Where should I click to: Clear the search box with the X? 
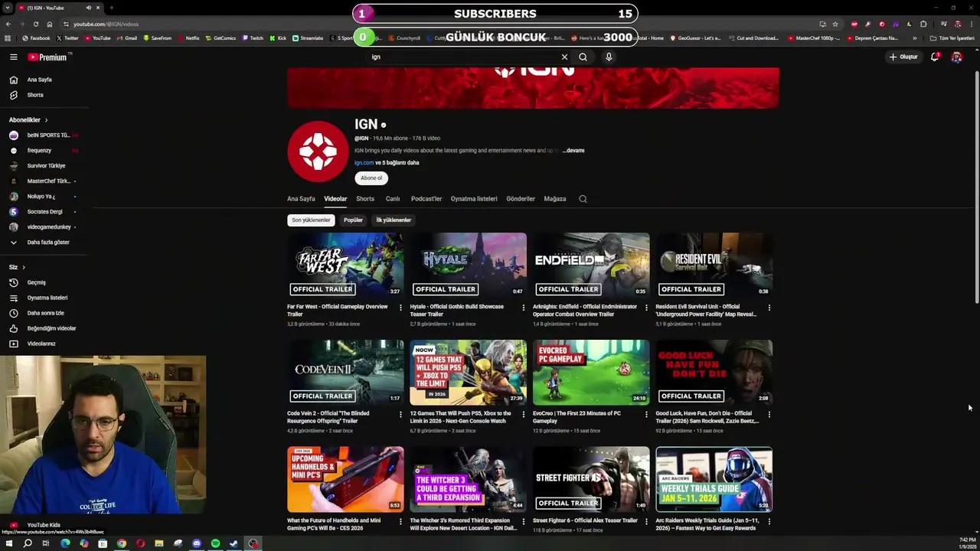click(x=564, y=57)
